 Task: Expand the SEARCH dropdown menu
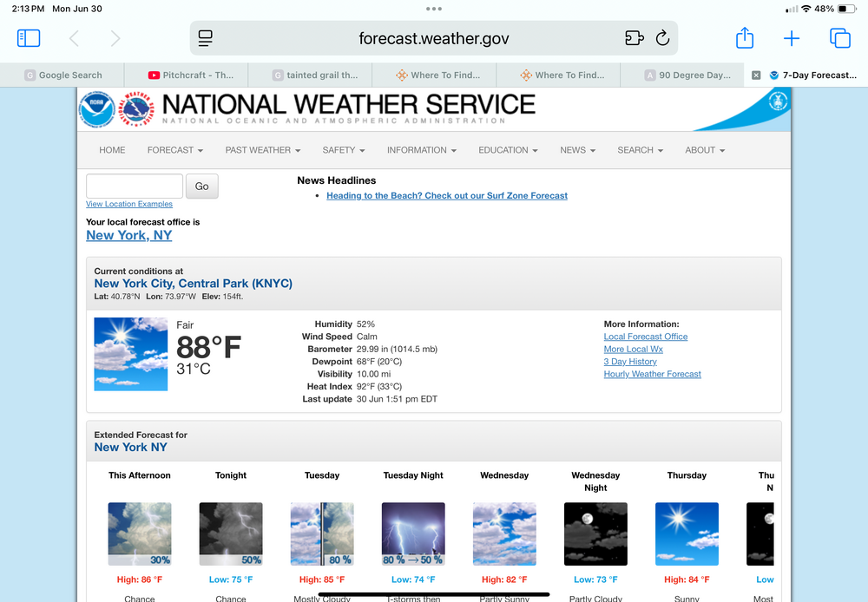(x=641, y=150)
